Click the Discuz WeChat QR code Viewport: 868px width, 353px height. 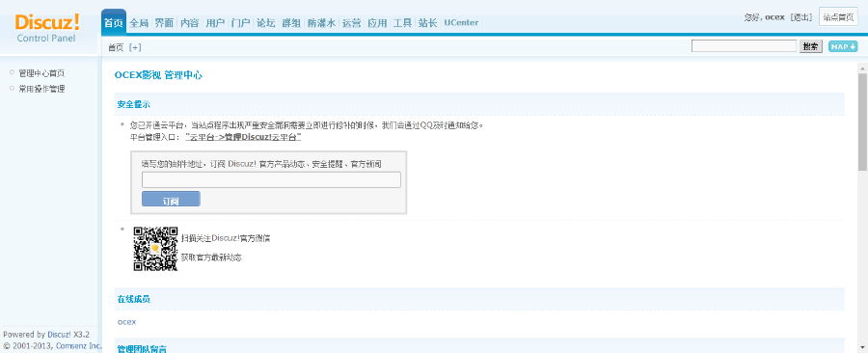[x=155, y=249]
